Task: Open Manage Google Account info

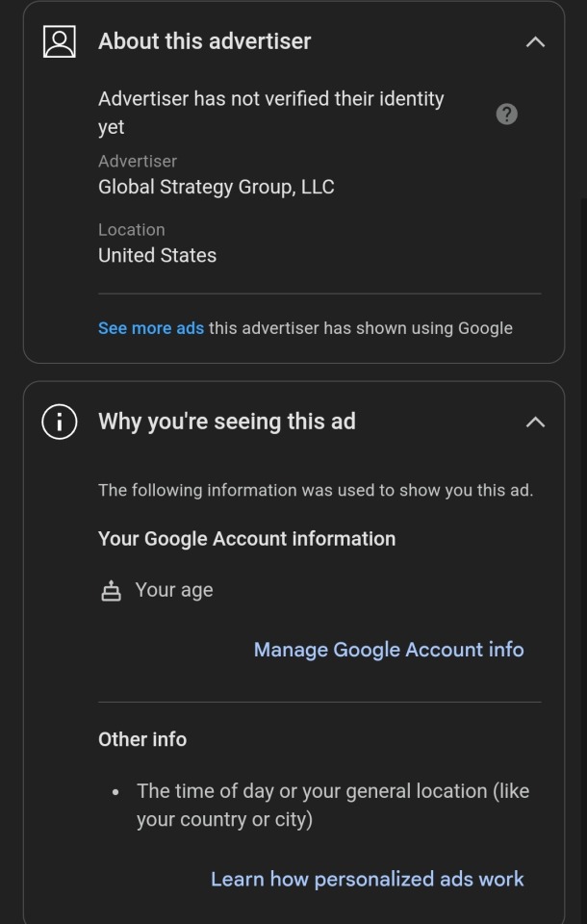Action: (x=389, y=650)
